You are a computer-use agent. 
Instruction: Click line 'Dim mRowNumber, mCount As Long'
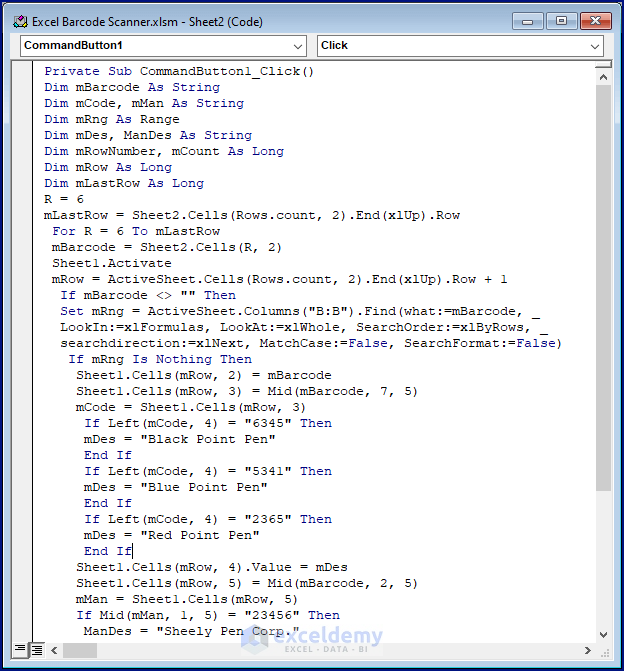(x=164, y=151)
